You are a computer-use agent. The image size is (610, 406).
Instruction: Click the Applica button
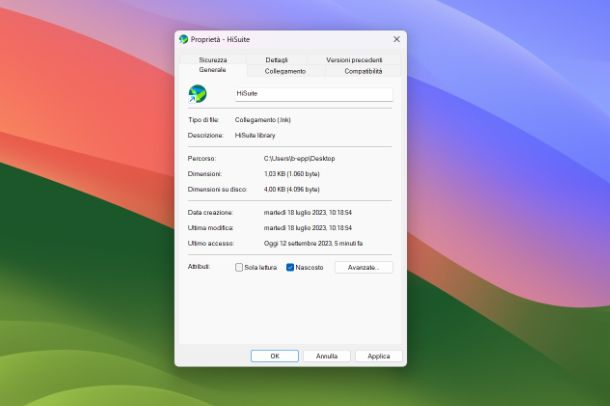click(x=379, y=356)
